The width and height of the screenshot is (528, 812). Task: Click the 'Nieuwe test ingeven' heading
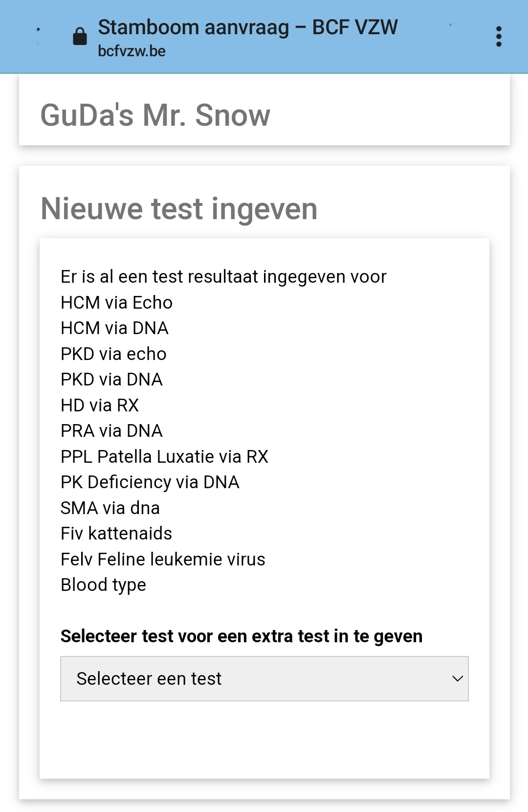179,209
